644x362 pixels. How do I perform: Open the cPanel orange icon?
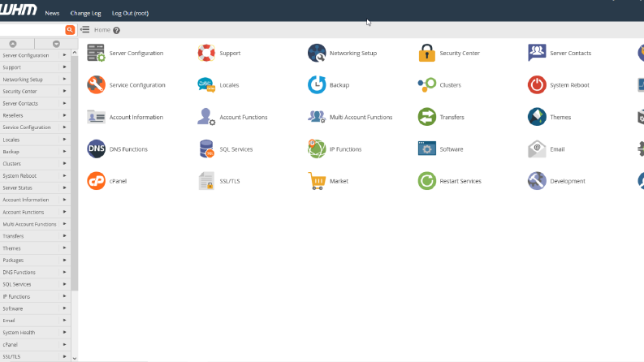click(96, 181)
